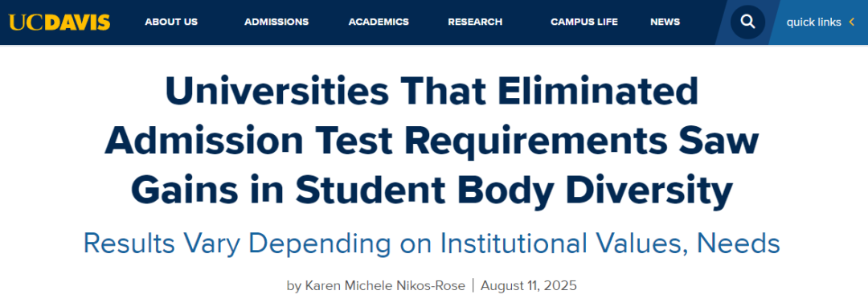Open the quick links panel label
This screenshot has height=307, width=868.
click(x=813, y=23)
